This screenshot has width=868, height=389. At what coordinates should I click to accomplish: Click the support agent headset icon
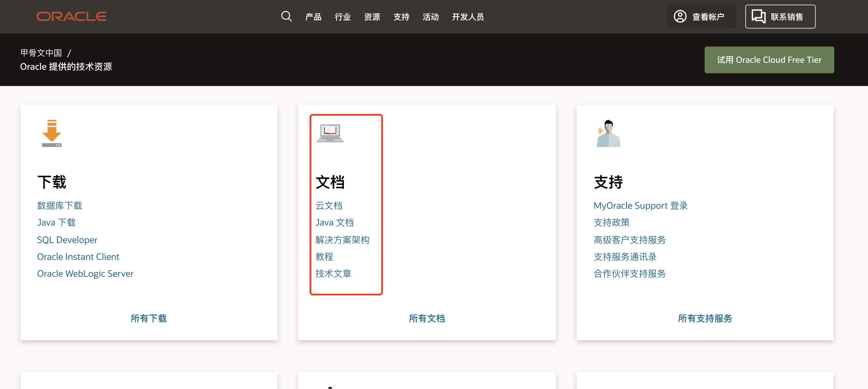click(608, 133)
